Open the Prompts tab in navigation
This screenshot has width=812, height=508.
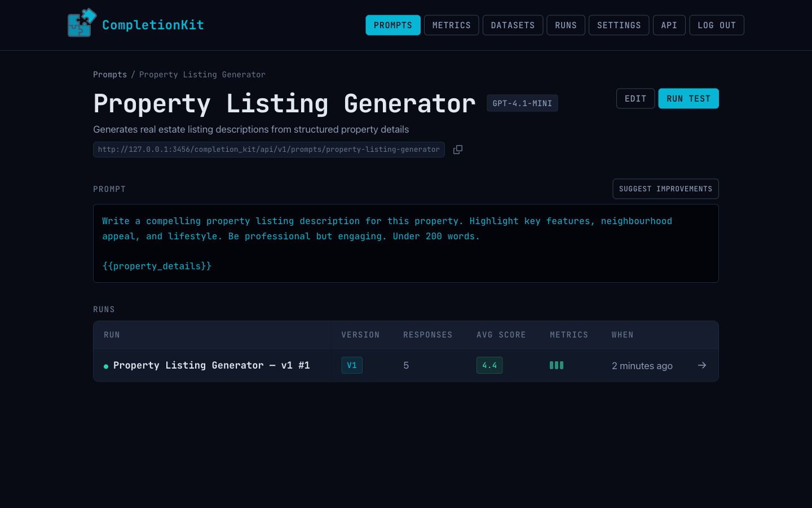[x=392, y=25]
